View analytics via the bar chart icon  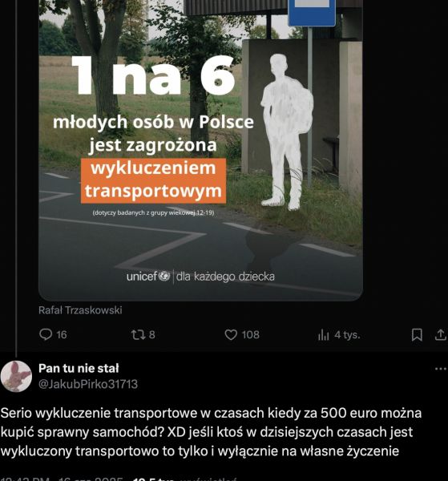pos(324,334)
